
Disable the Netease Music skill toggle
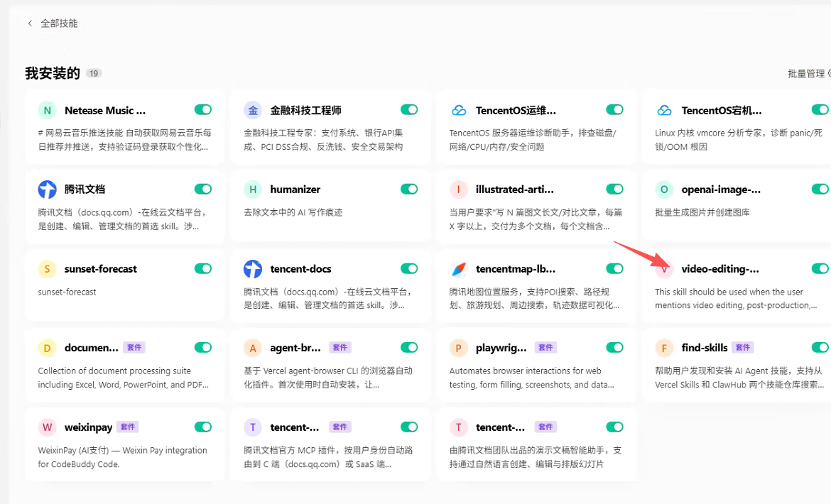point(203,109)
